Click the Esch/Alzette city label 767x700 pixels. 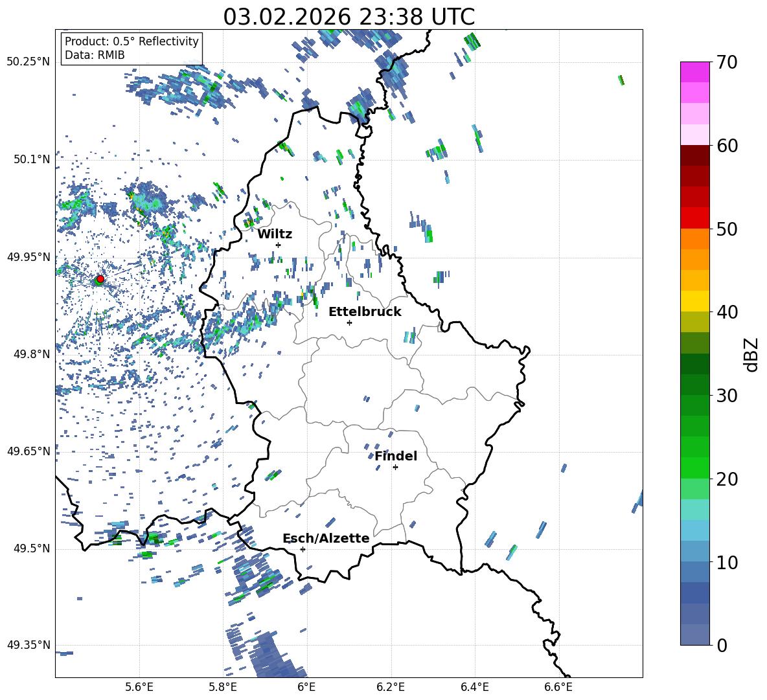pos(326,538)
